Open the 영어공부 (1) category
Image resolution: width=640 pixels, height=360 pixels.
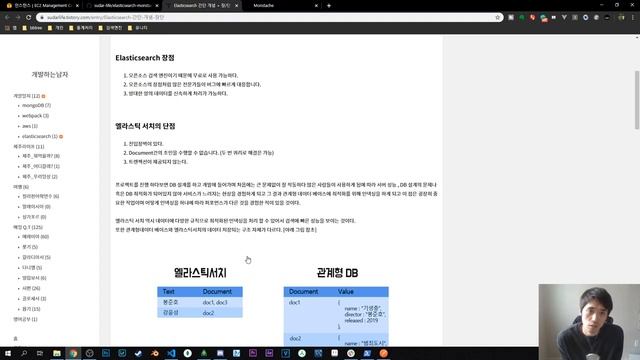(x=25, y=319)
